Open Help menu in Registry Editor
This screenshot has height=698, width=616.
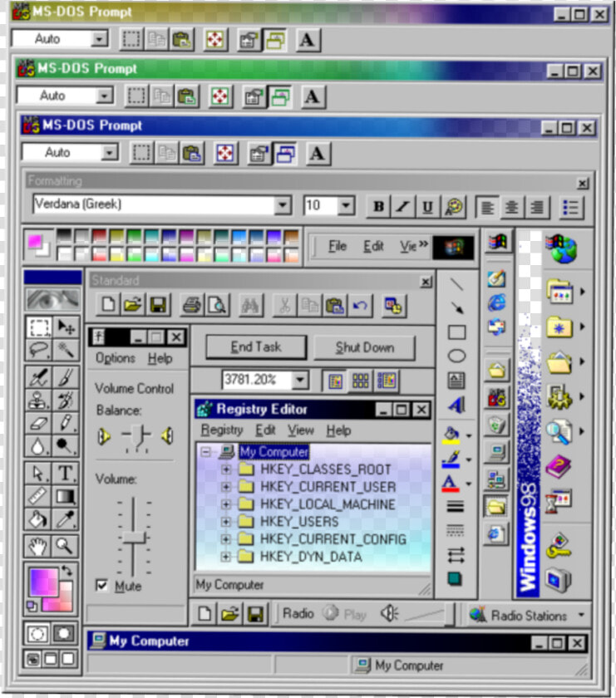338,430
